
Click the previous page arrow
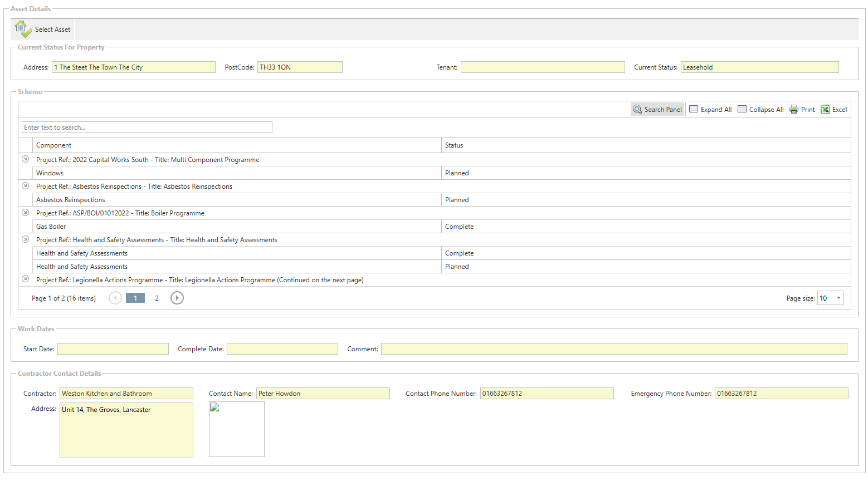click(x=115, y=298)
